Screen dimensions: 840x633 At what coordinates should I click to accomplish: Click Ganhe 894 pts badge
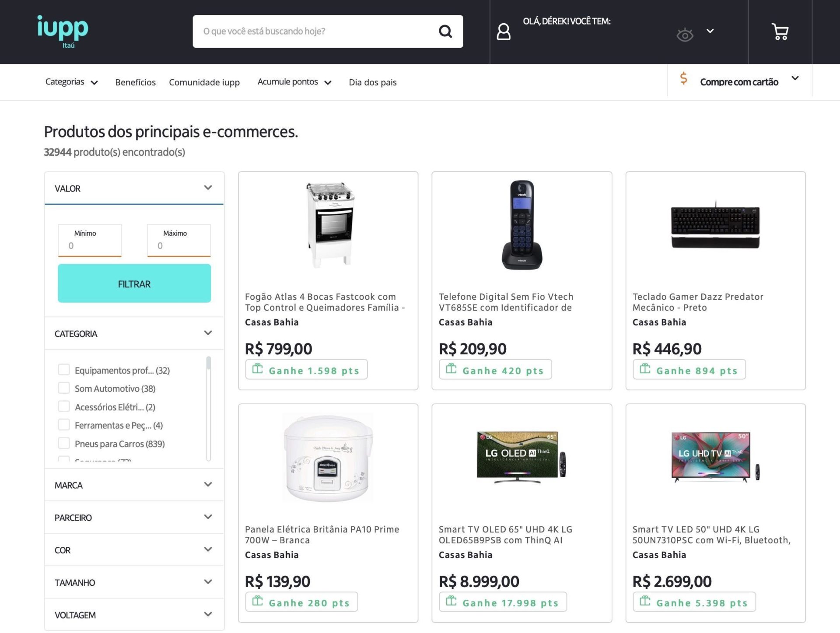click(689, 370)
